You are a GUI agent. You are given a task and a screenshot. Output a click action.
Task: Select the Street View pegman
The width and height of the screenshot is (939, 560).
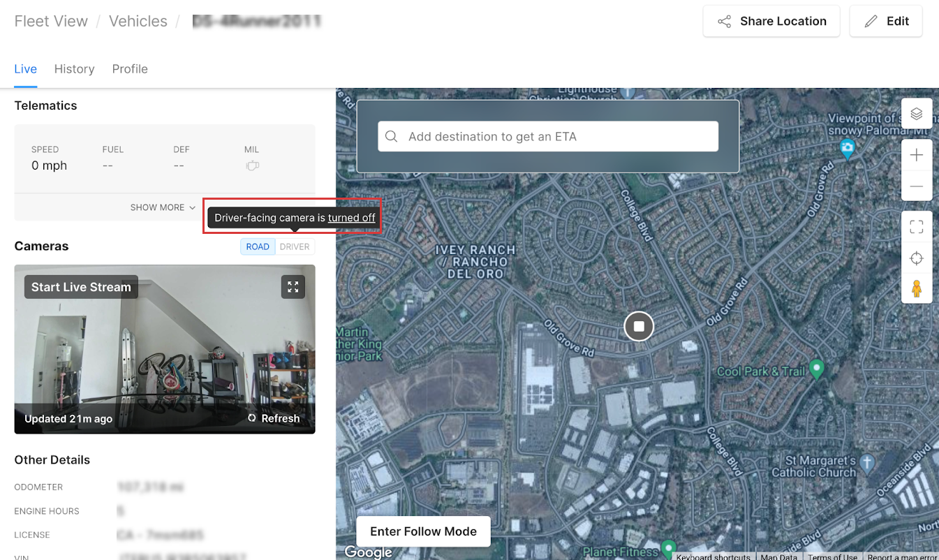point(917,288)
